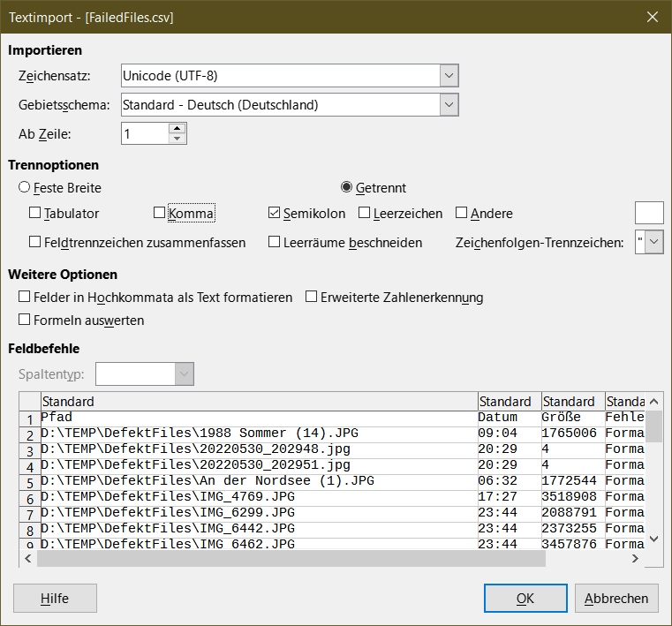Open the Zeichenfolgen-Trennzeichen dropdown
The height and width of the screenshot is (626, 672).
point(654,242)
